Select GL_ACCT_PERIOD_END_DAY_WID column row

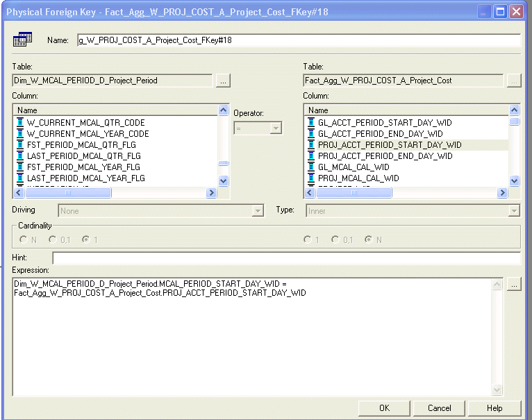pos(407,134)
